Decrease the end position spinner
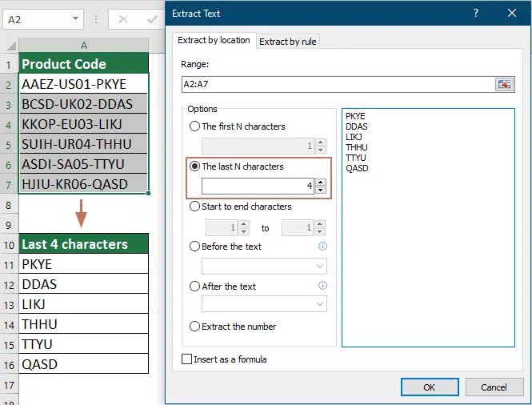Screen dimensions: 532x405 coord(320,231)
